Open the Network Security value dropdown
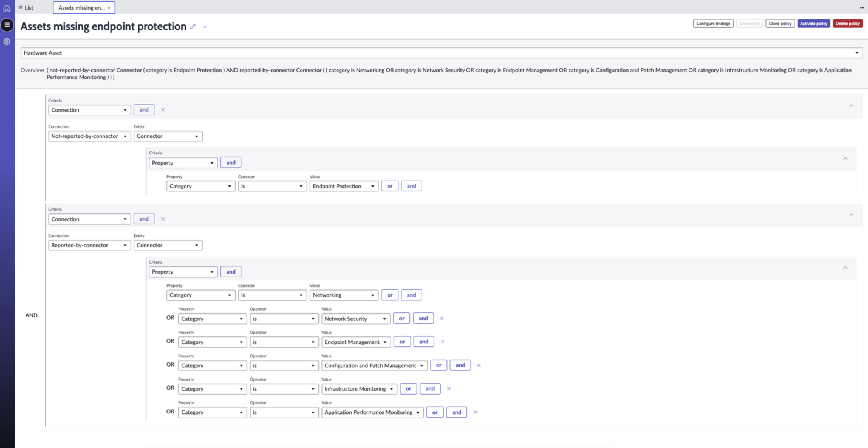The image size is (868, 448). [x=355, y=319]
